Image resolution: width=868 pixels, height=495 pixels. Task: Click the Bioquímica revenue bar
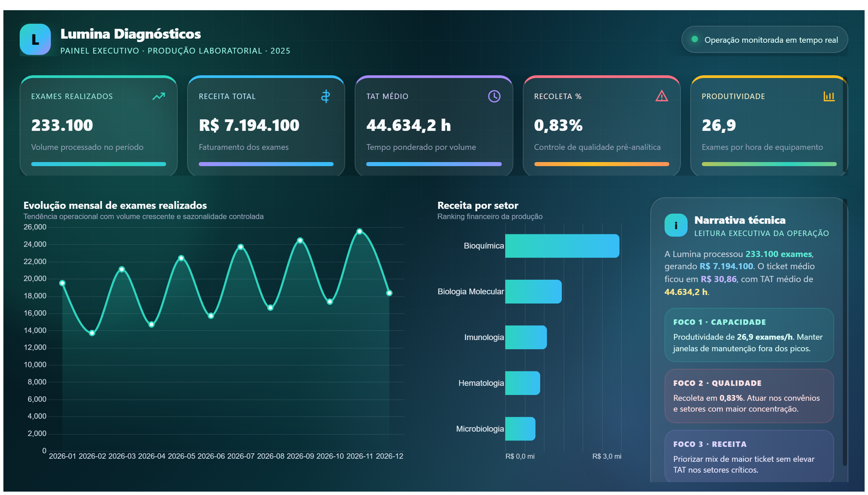[562, 246]
